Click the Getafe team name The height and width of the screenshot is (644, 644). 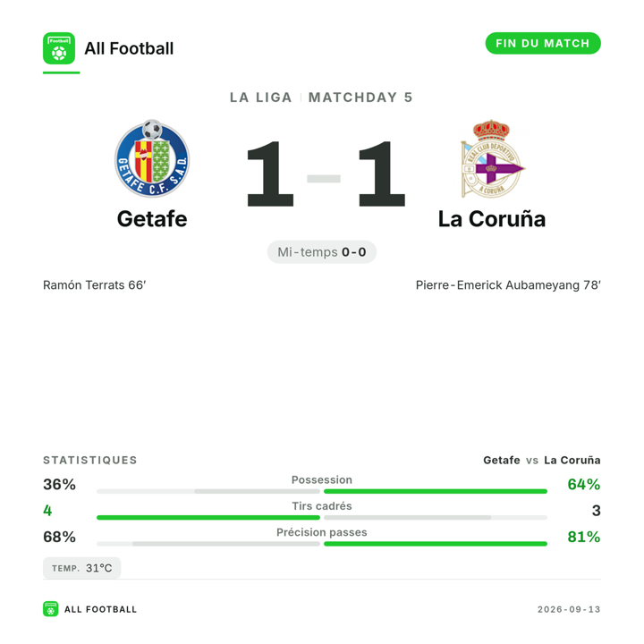click(152, 219)
